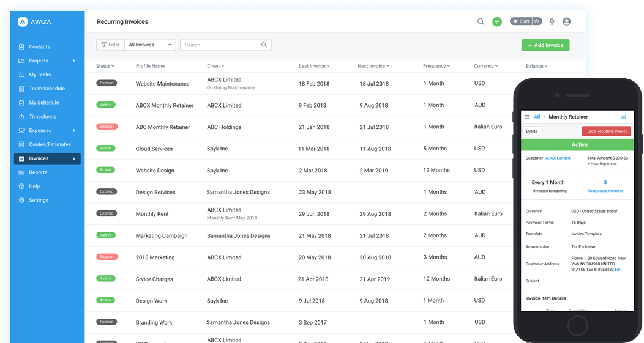Open the user profile avatar icon
The image size is (644, 343).
click(x=566, y=22)
